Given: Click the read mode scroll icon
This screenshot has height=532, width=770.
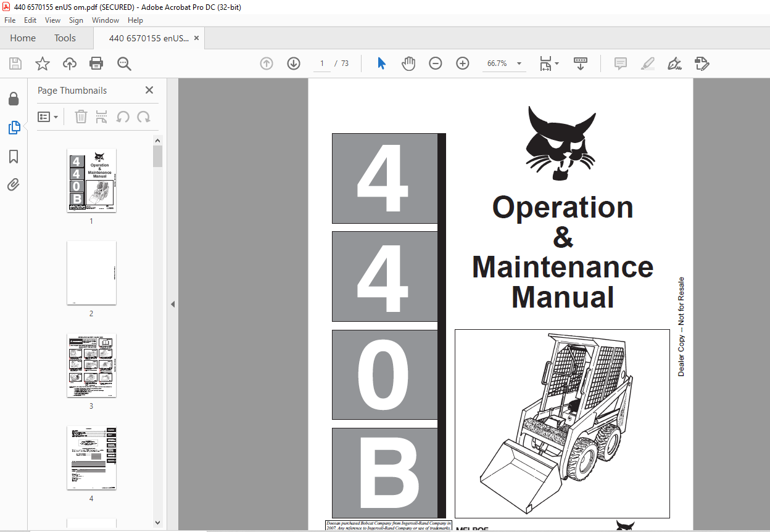Looking at the screenshot, I should (x=581, y=63).
